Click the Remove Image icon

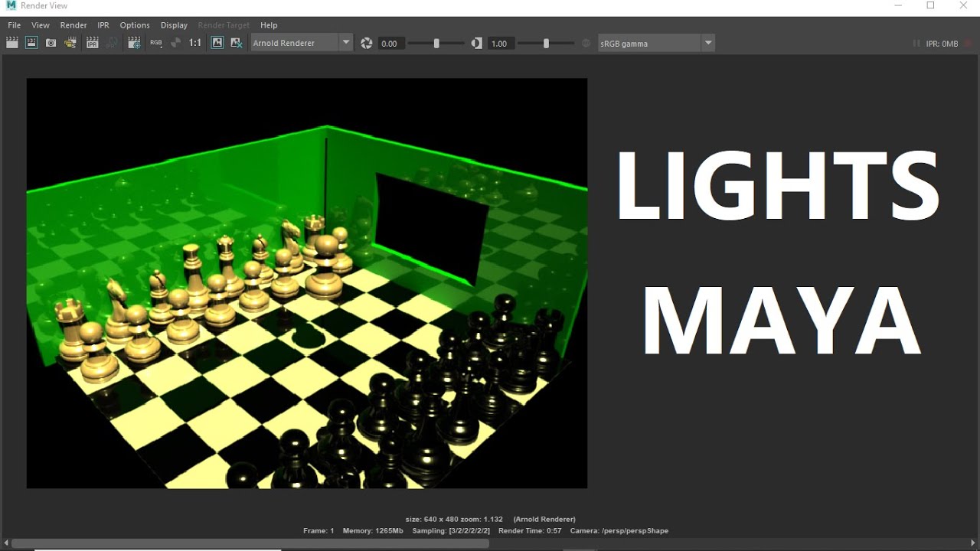pyautogui.click(x=237, y=43)
